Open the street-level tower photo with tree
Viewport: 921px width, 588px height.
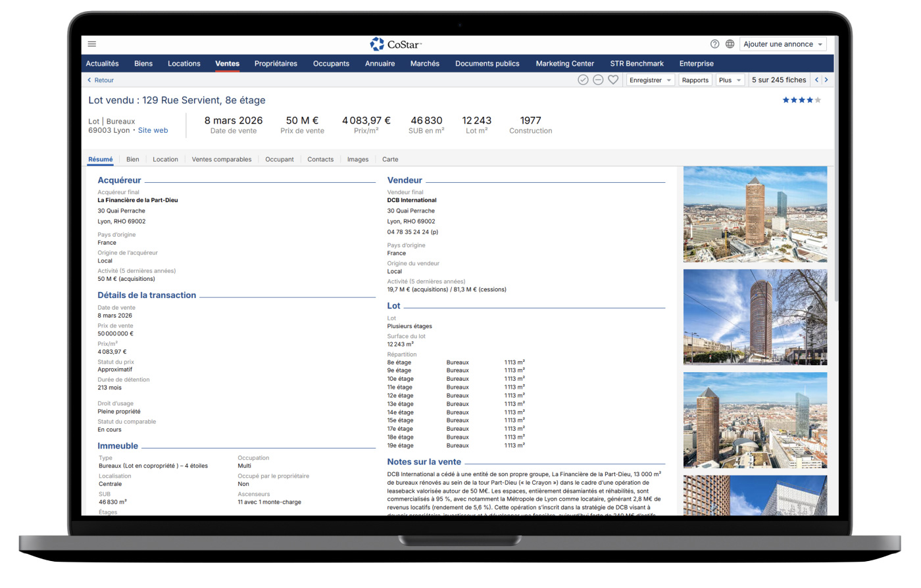coord(755,317)
